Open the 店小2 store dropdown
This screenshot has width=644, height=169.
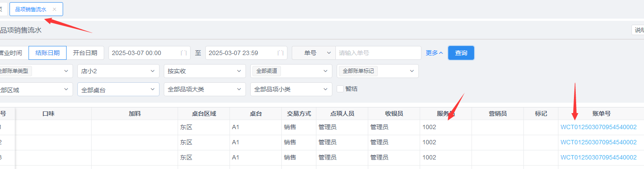[x=118, y=71]
